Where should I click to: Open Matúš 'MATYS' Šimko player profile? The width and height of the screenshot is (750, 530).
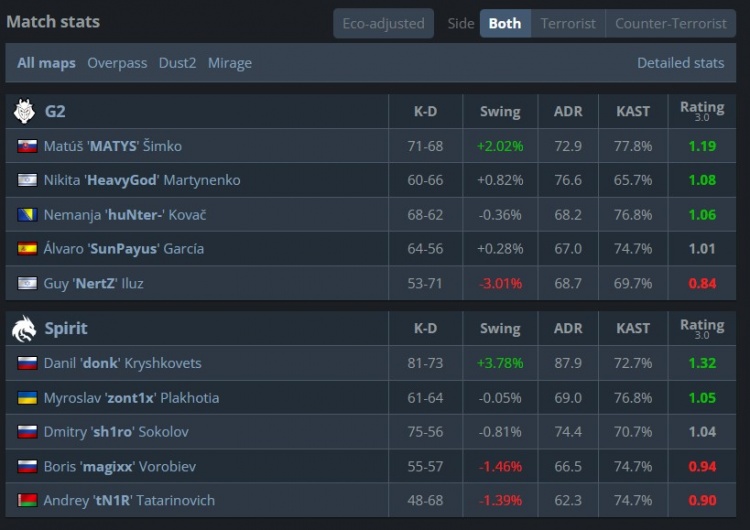tap(113, 146)
